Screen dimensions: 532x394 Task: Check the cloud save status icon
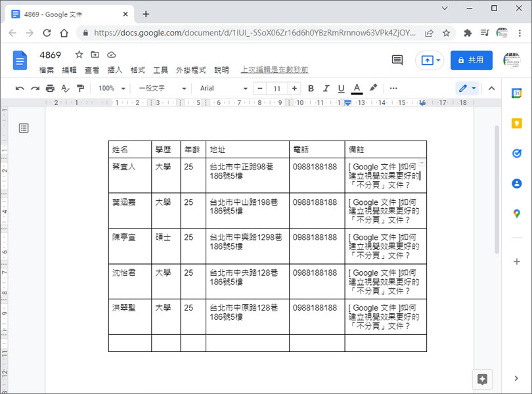click(111, 55)
